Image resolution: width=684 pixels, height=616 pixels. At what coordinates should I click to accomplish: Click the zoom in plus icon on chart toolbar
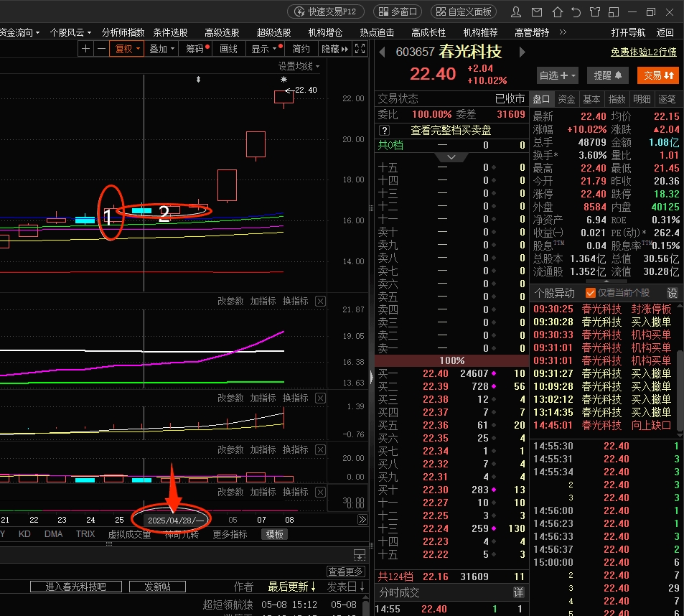(x=85, y=48)
